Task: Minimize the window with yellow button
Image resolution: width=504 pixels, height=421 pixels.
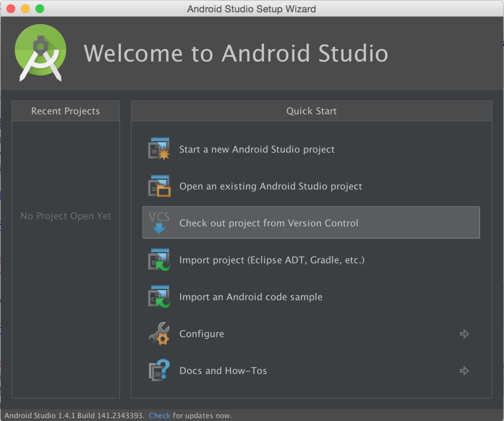Action: pos(25,9)
